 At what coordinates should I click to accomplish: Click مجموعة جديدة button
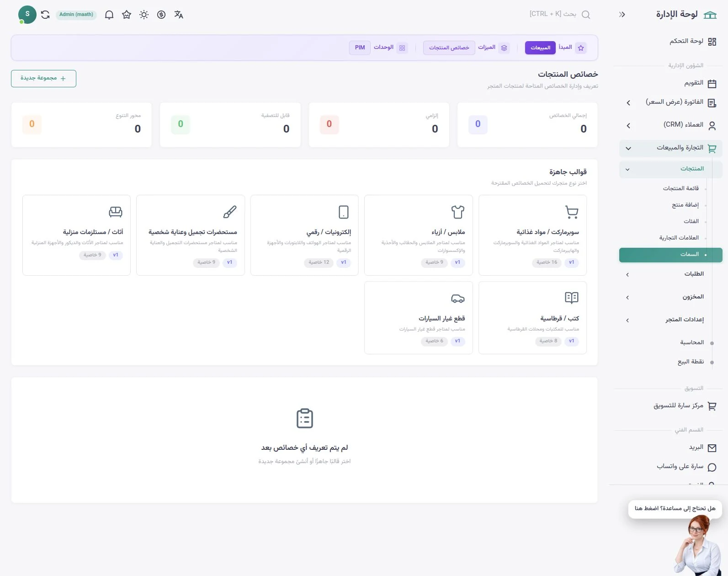43,79
